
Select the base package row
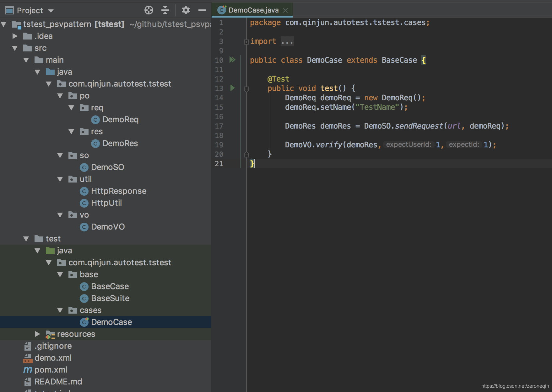coord(106,274)
